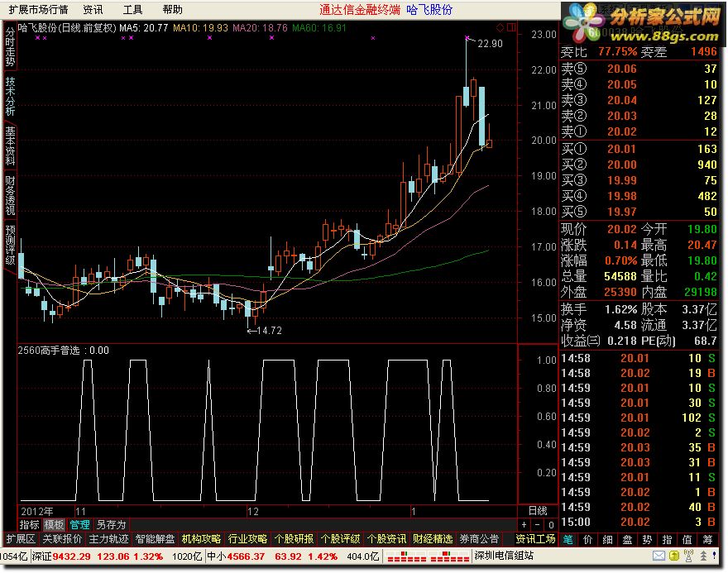Click the 日线 period selector
The image size is (728, 573).
coord(538,510)
